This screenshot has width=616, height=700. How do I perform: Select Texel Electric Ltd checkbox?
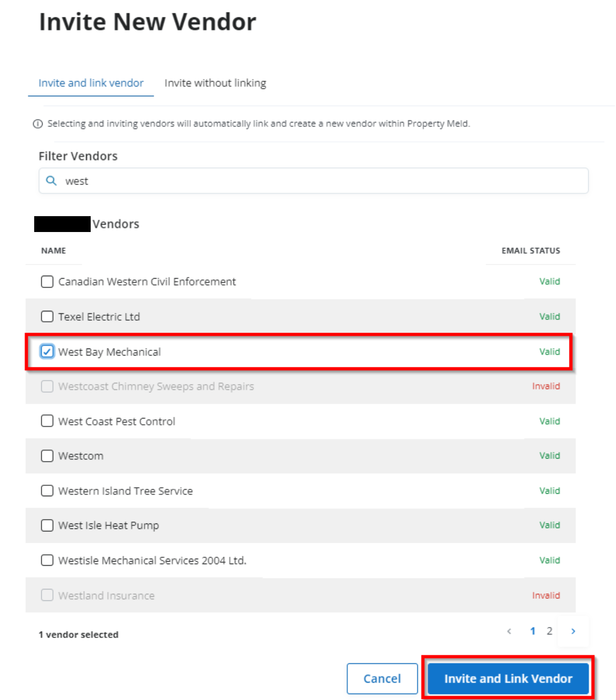47,316
